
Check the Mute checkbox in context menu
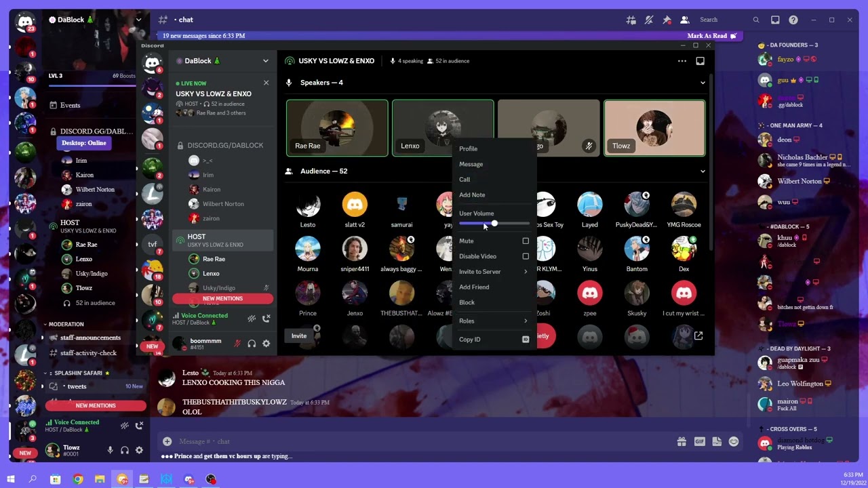[x=526, y=241]
